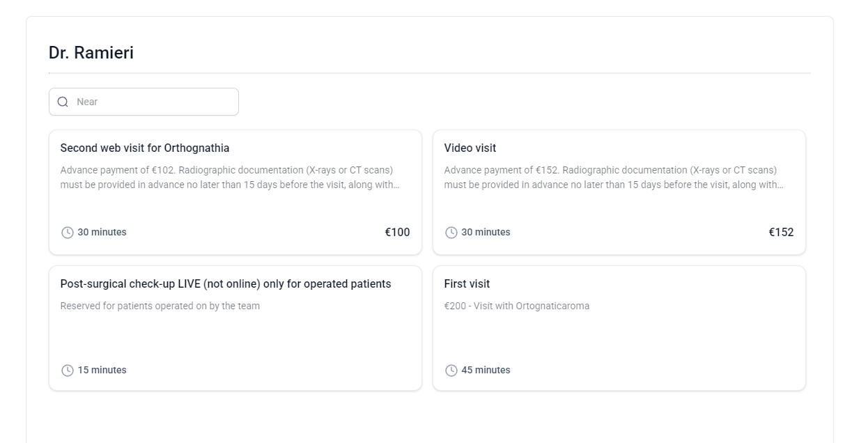Viewport: 868px width, 443px height.
Task: Select the Post-surgical check-up LIVE title
Action: 226,284
